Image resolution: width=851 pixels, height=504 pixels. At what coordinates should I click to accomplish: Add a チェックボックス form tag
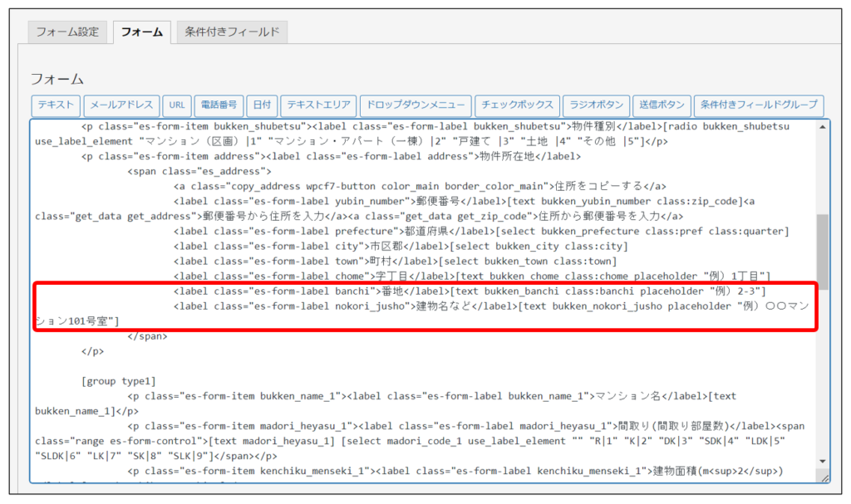pos(517,105)
